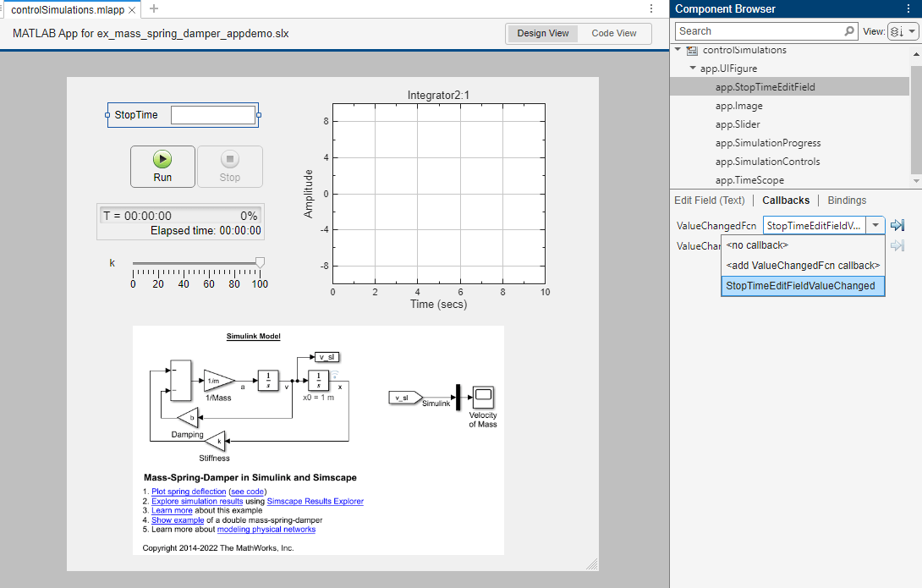Click the search magnifier icon in Component Browser
Viewport: 922px width, 588px height.
(849, 31)
